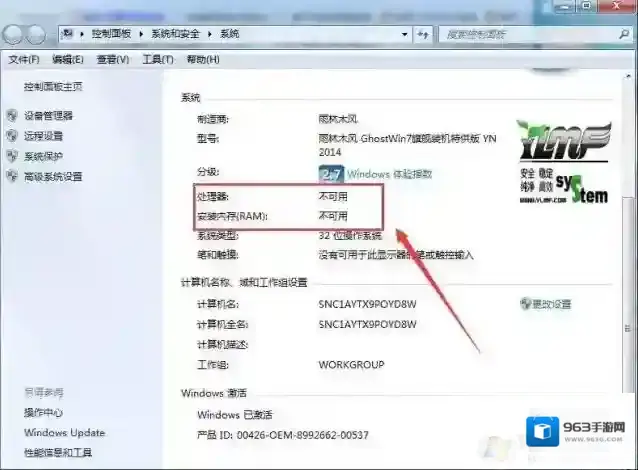Select 系统 in the breadcrumb path
Image resolution: width=638 pixels, height=470 pixels.
pos(229,34)
